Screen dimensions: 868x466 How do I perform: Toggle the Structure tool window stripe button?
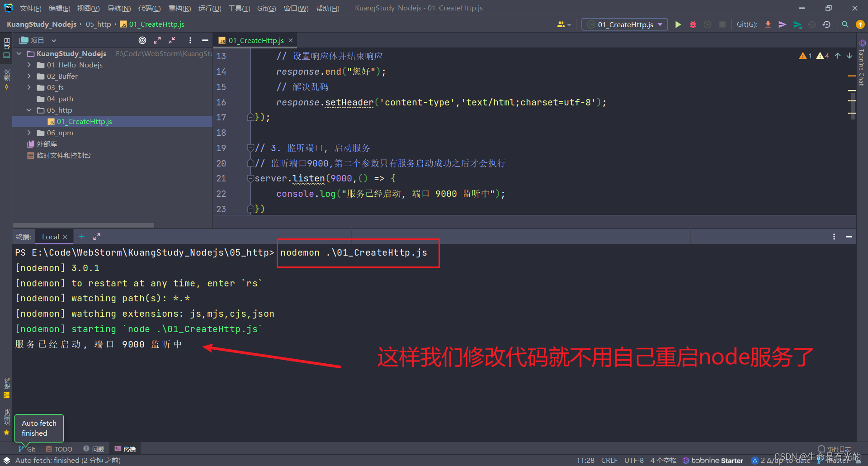click(x=6, y=388)
